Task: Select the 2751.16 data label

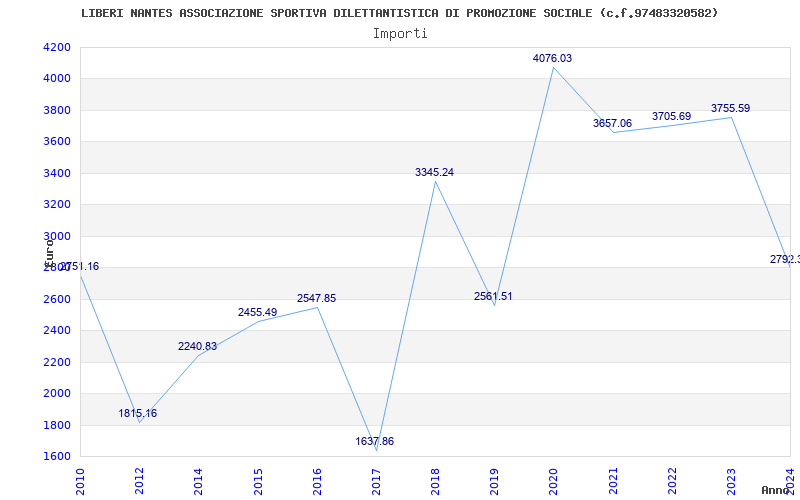Action: [x=80, y=266]
